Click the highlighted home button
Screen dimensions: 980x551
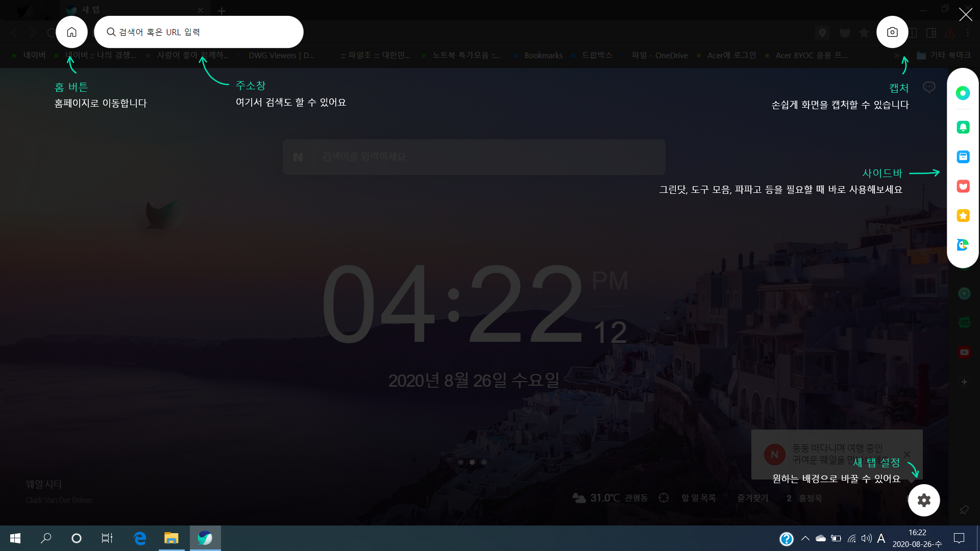click(71, 32)
